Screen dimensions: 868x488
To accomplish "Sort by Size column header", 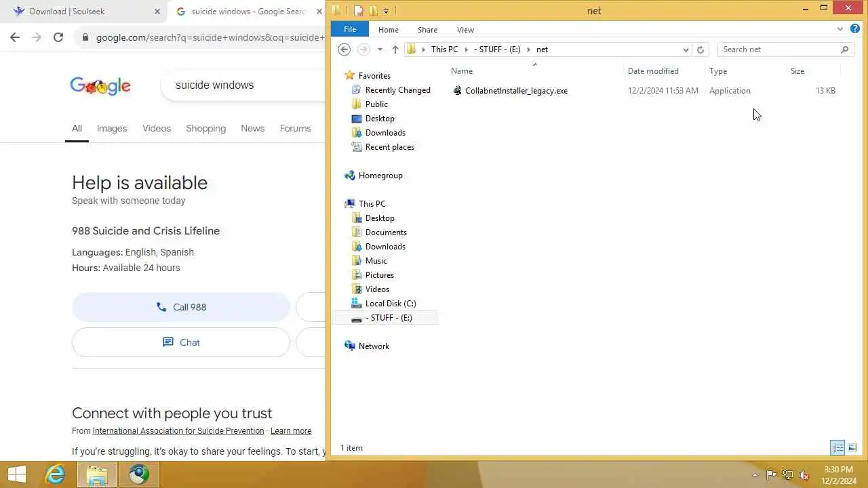I will (797, 71).
